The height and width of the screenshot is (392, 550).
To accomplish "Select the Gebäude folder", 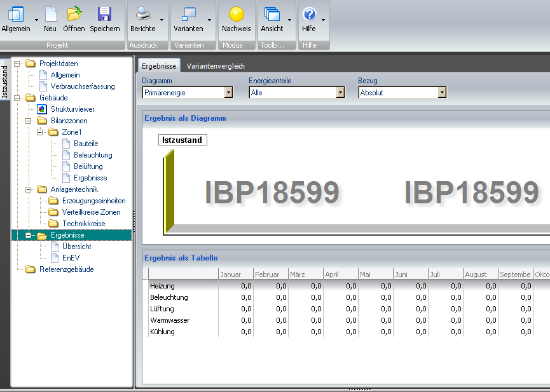I will (x=53, y=98).
